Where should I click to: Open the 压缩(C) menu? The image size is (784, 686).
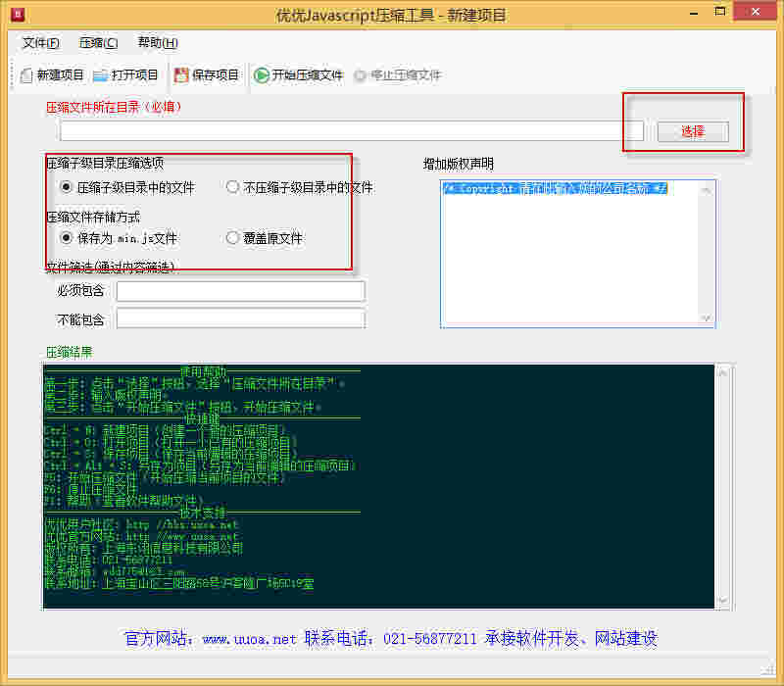pyautogui.click(x=97, y=43)
